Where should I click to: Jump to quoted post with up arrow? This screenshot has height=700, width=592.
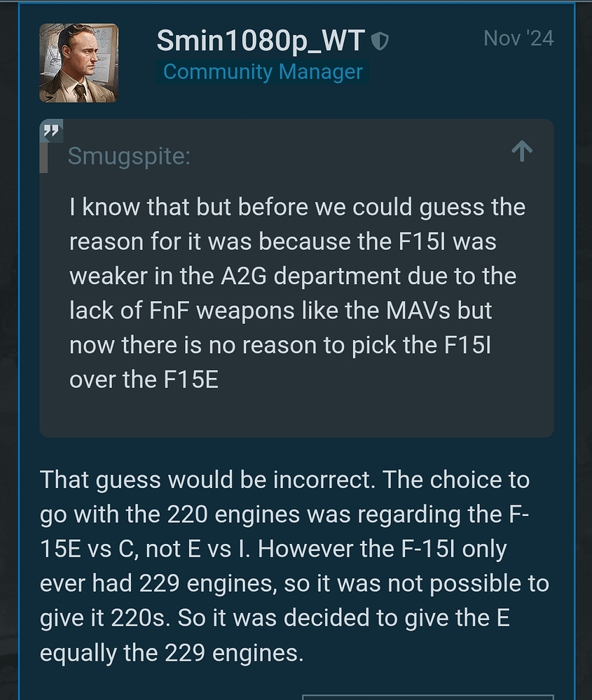(522, 151)
